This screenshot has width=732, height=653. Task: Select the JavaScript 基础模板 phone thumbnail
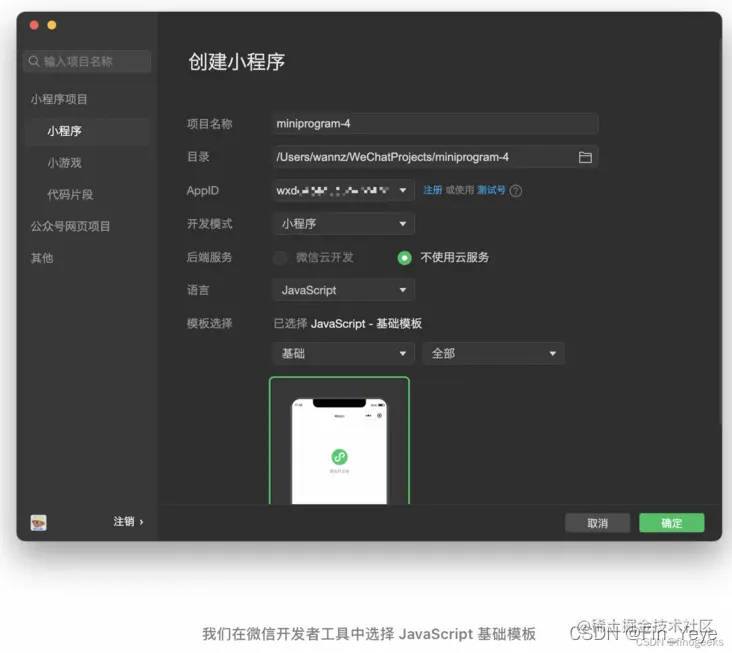point(339,441)
